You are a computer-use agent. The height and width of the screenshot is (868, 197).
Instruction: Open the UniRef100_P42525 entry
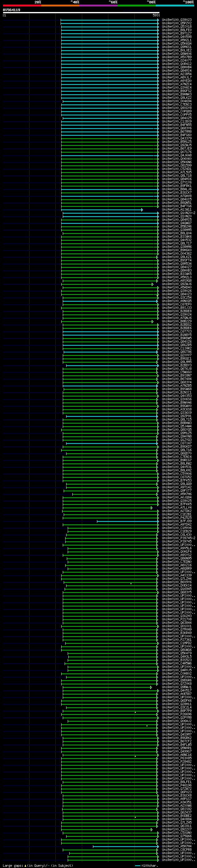click(177, 518)
